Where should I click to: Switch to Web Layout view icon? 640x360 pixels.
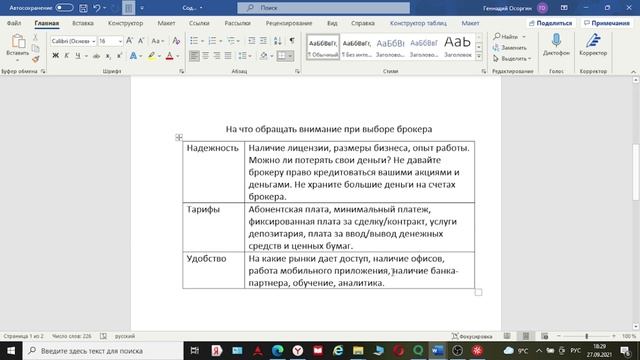[x=544, y=336]
